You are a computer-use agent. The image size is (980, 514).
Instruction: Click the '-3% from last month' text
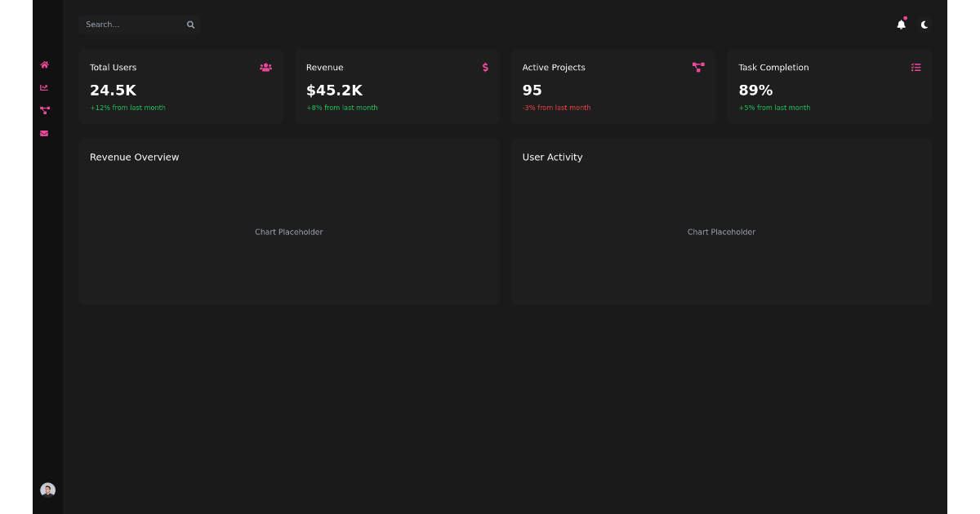557,107
